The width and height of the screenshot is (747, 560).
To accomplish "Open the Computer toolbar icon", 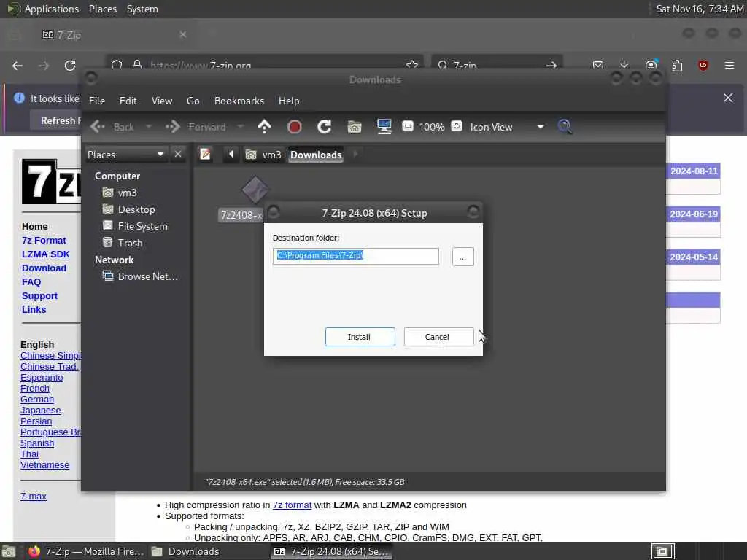I will coord(384,127).
